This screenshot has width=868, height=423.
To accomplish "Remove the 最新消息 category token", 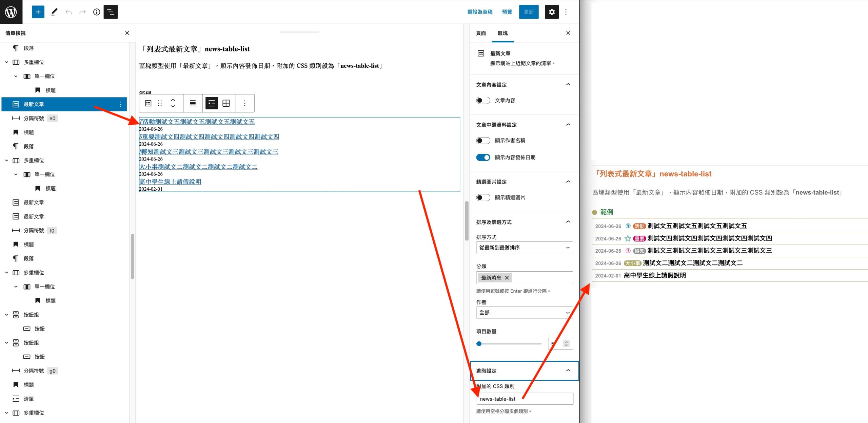I will point(507,278).
